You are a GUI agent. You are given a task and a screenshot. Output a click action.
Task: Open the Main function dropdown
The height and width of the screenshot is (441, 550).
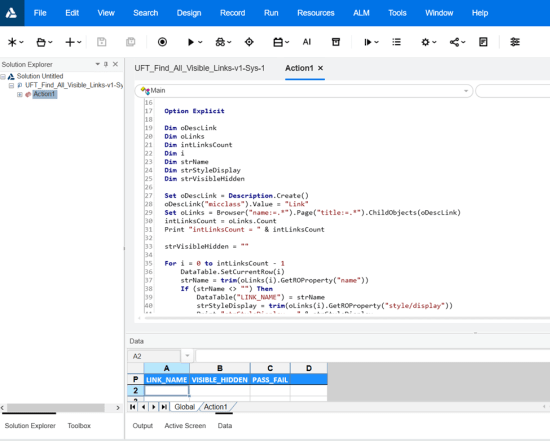(466, 91)
